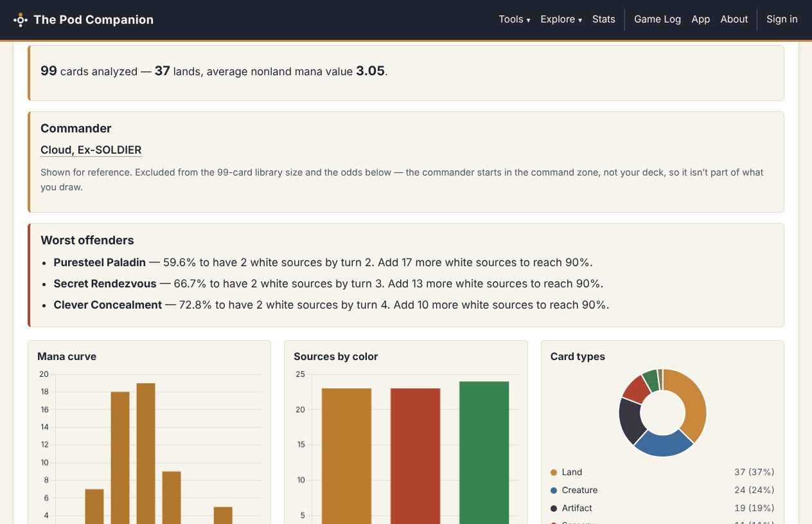Click the tallest bar in Mana curve chart
Screen dimensions: 812x524
[146, 453]
